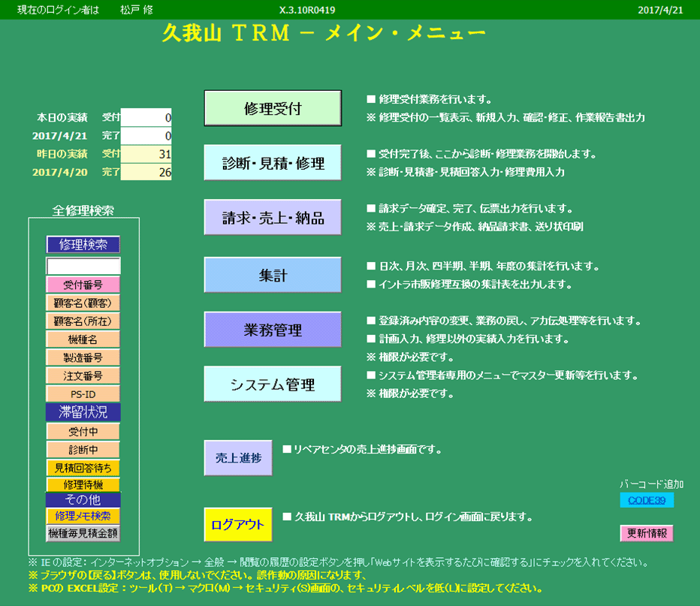List repairs in 修理待機 status
Viewport: 700px width, 606px height.
(83, 484)
